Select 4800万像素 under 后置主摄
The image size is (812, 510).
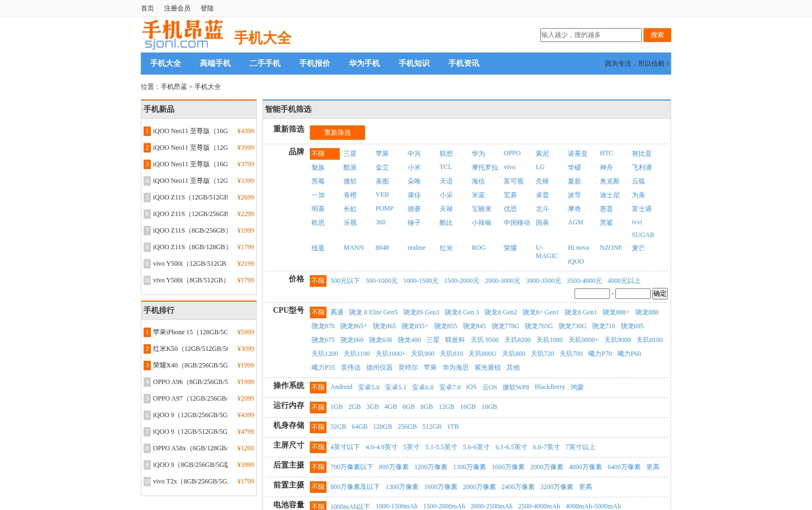[x=586, y=467]
